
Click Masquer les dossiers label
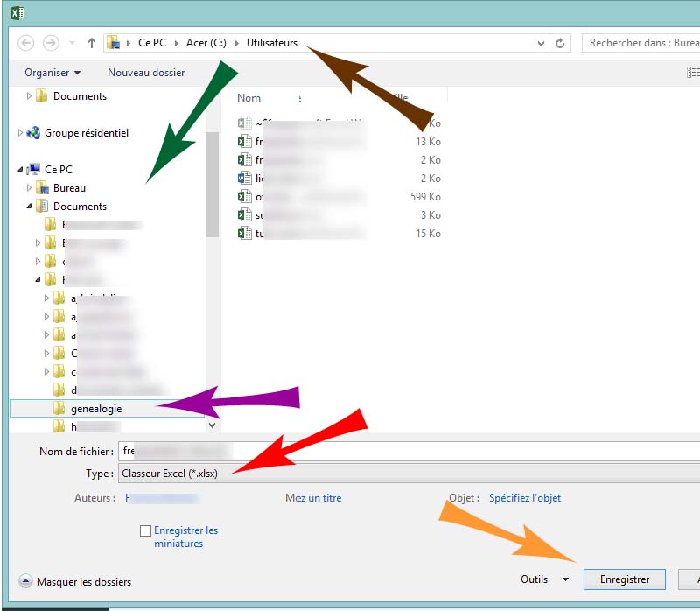[x=84, y=581]
